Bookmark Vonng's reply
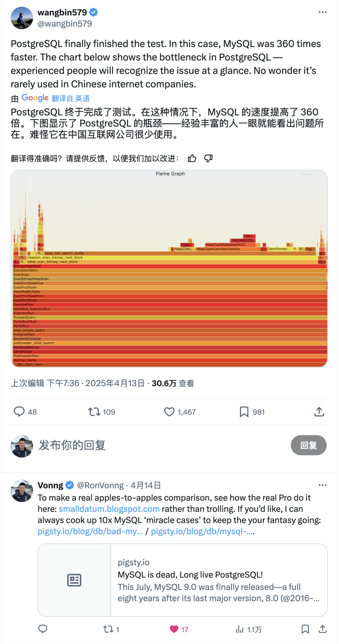The width and height of the screenshot is (339, 644). point(305,629)
